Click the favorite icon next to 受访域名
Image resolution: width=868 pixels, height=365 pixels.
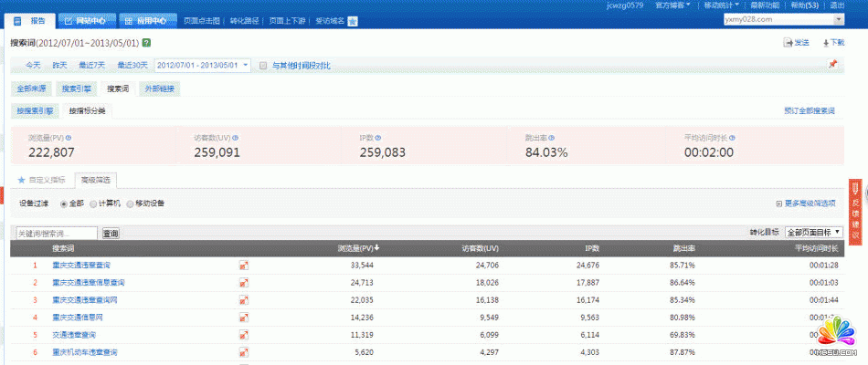click(x=353, y=20)
